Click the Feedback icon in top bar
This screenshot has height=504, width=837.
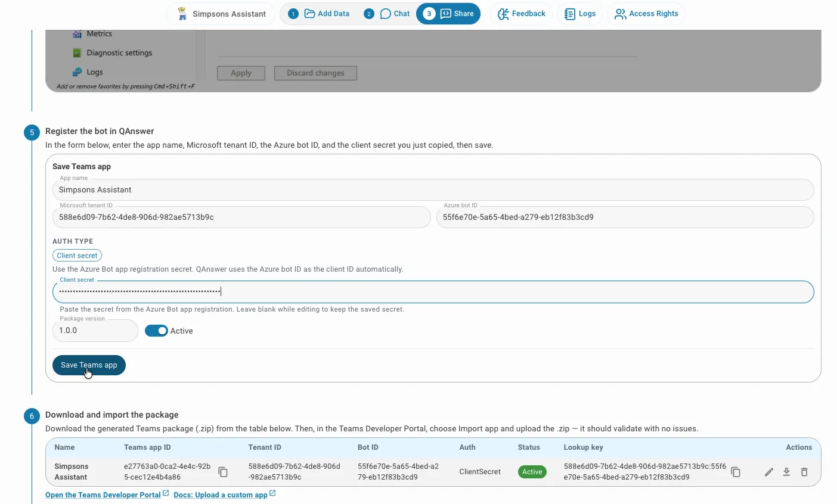(x=503, y=14)
